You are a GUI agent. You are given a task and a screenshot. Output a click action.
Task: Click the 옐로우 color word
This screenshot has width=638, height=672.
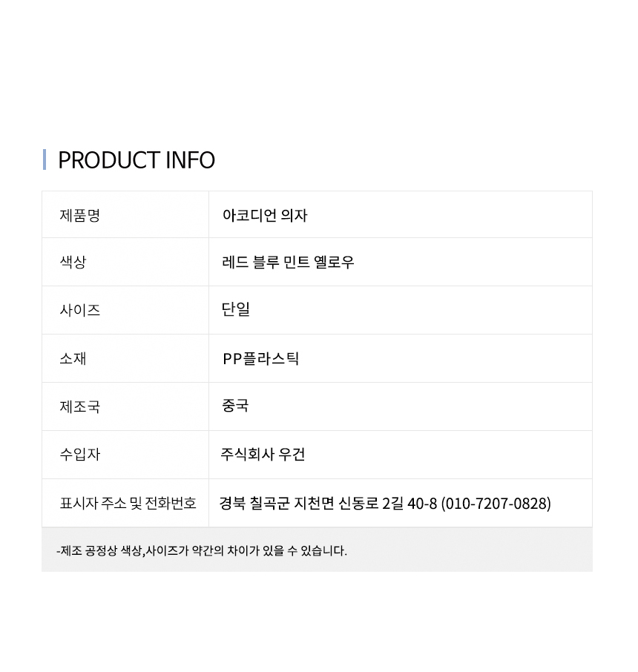click(335, 262)
